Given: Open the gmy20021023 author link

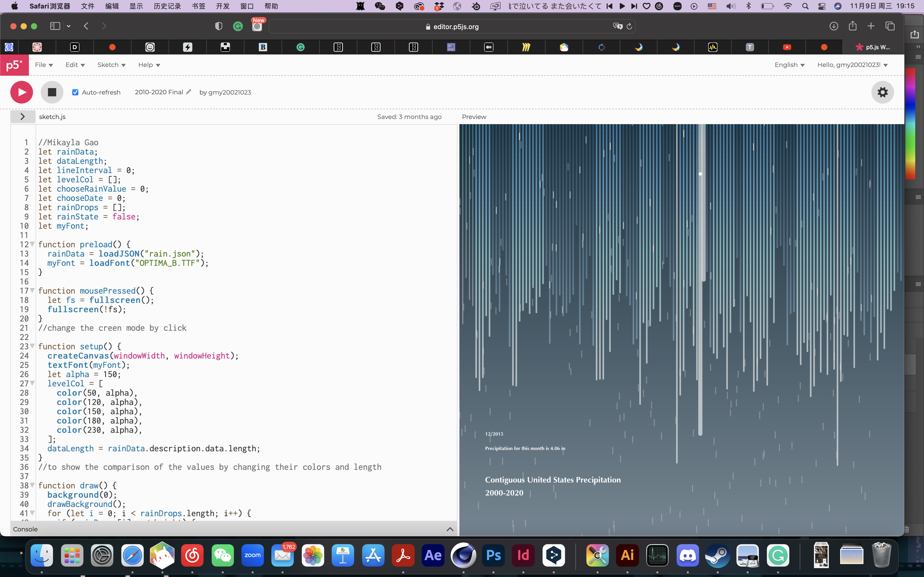Looking at the screenshot, I should pyautogui.click(x=229, y=92).
